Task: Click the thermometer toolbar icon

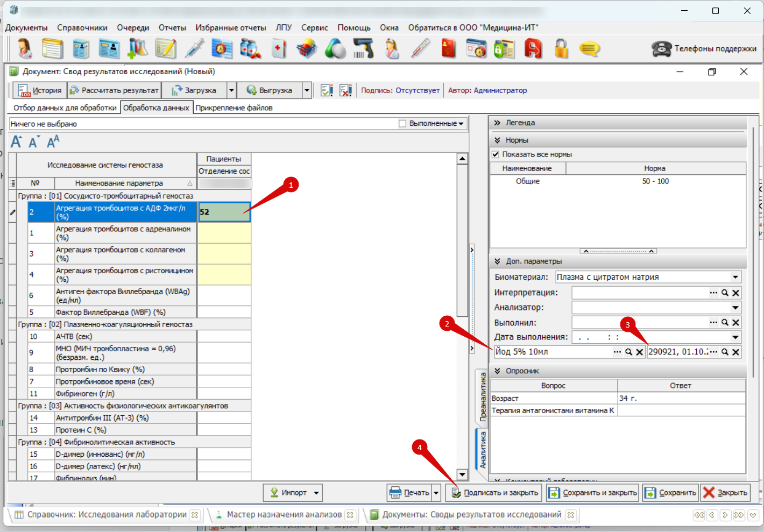Action: click(x=420, y=49)
